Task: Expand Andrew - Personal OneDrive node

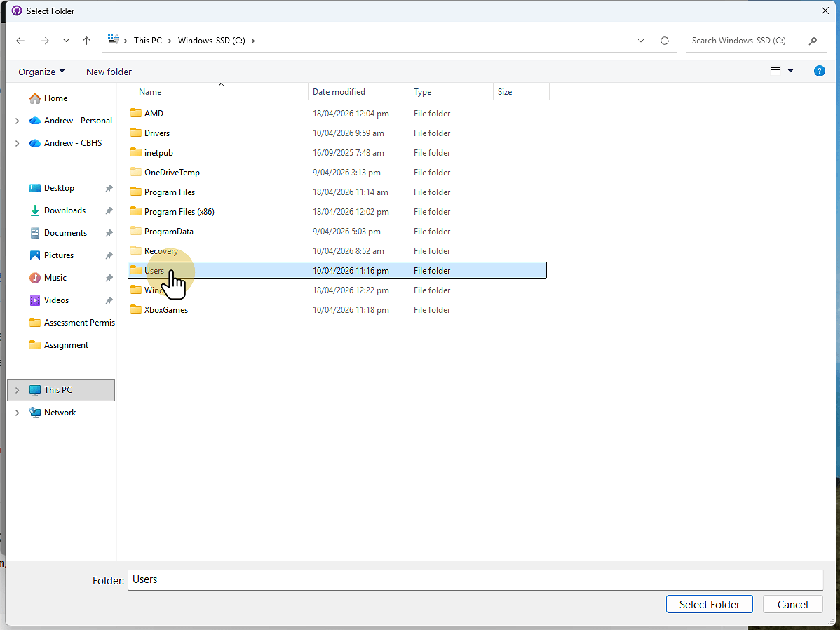Action: [18, 121]
